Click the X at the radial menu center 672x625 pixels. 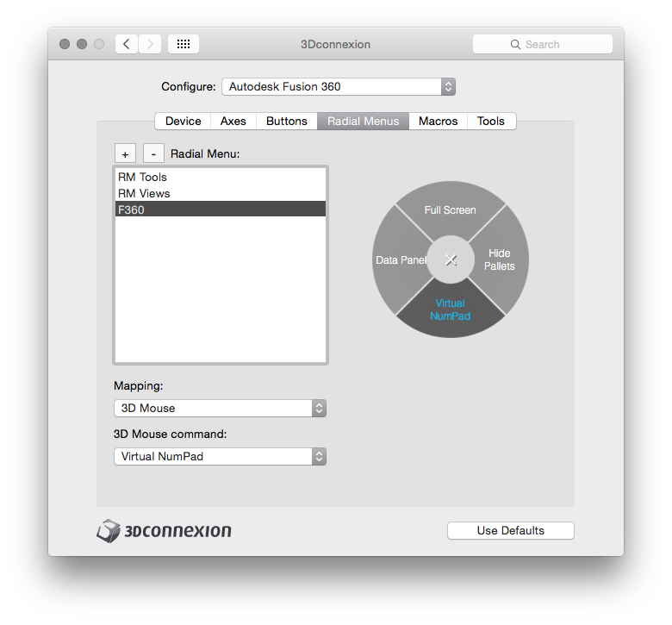[451, 259]
